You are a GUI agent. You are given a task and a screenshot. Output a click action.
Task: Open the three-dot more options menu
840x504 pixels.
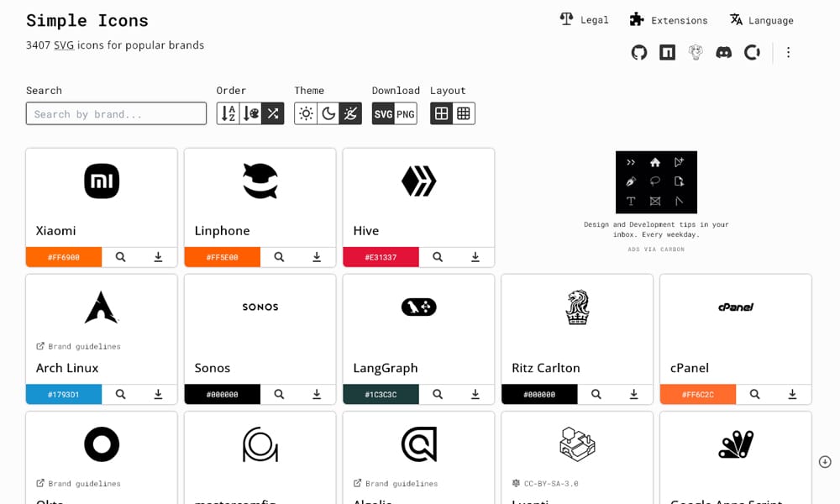coord(788,52)
